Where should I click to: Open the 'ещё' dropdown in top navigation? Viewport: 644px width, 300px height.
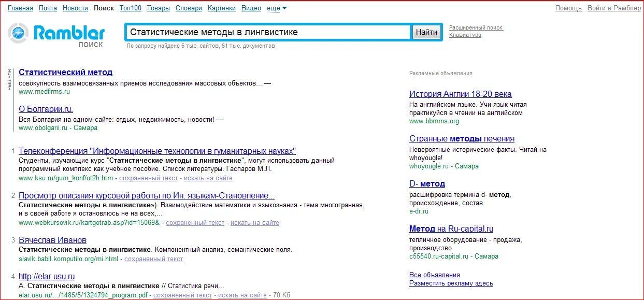(x=277, y=8)
